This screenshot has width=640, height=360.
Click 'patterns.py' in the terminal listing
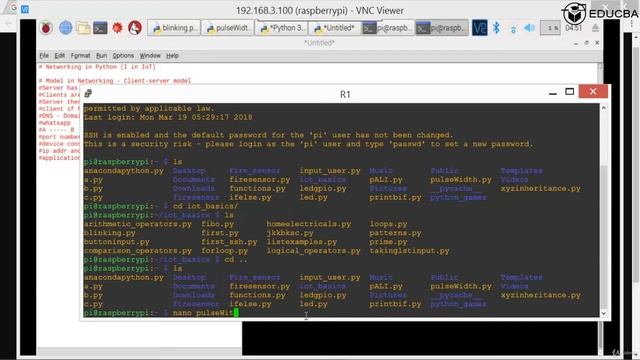[x=395, y=233]
